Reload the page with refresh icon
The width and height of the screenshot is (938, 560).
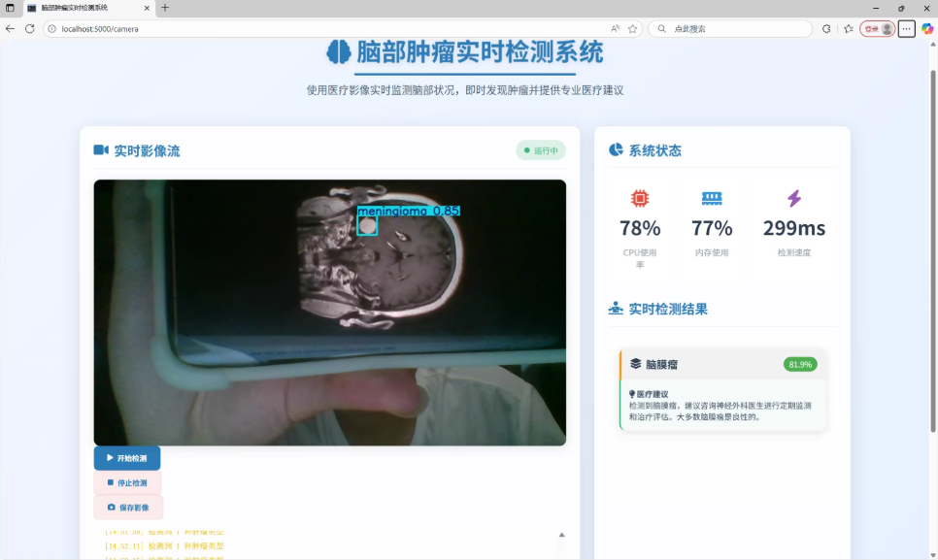[x=29, y=29]
